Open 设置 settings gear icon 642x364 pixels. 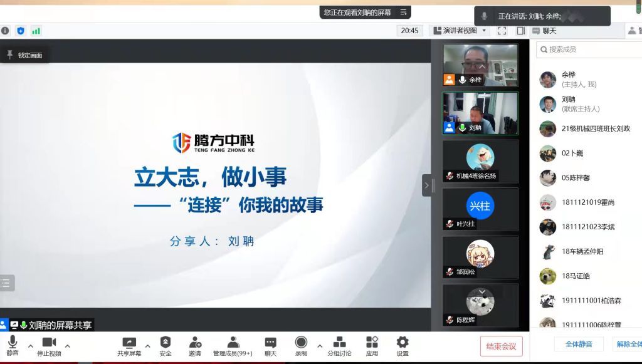point(403,342)
